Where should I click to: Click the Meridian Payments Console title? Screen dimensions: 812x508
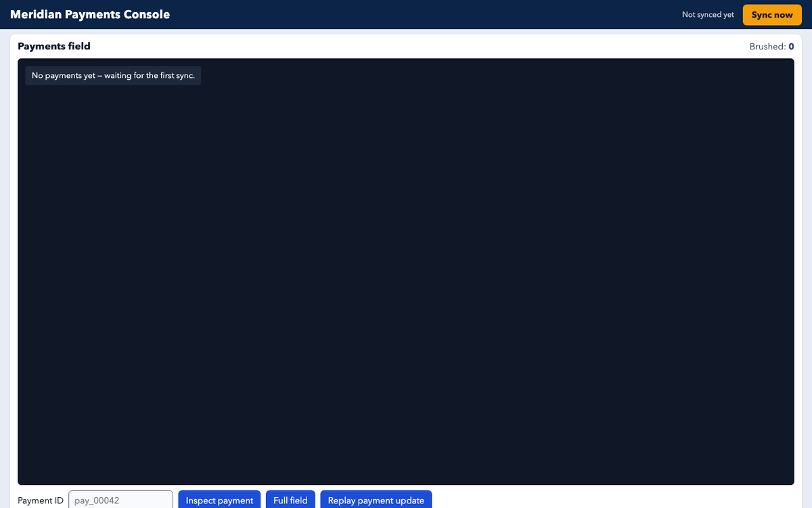click(x=90, y=15)
